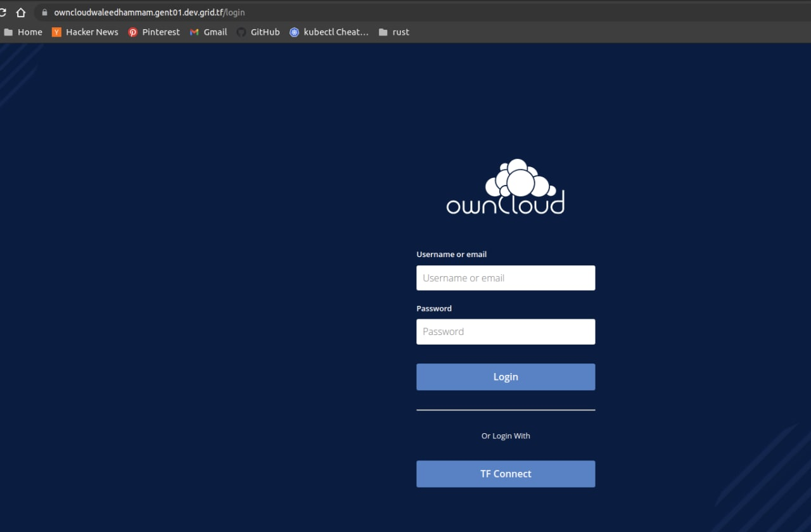Click the Username or email input field
The width and height of the screenshot is (811, 532).
[506, 277]
